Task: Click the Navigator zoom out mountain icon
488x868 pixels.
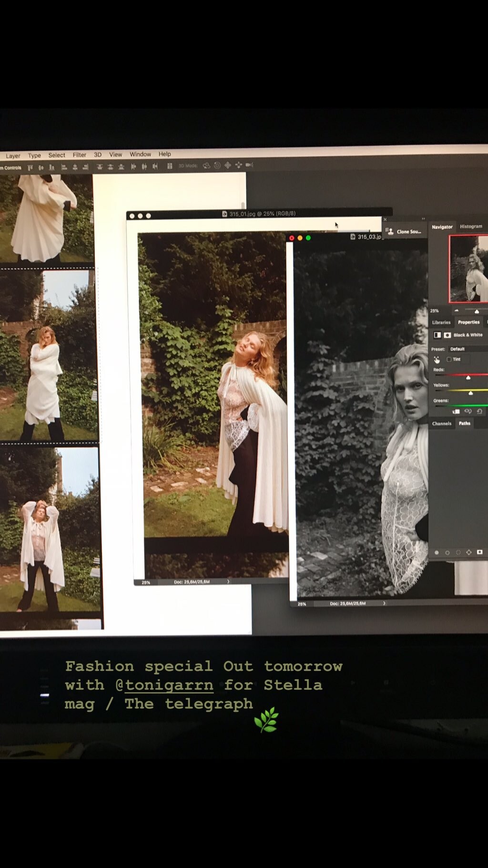Action: point(457,310)
